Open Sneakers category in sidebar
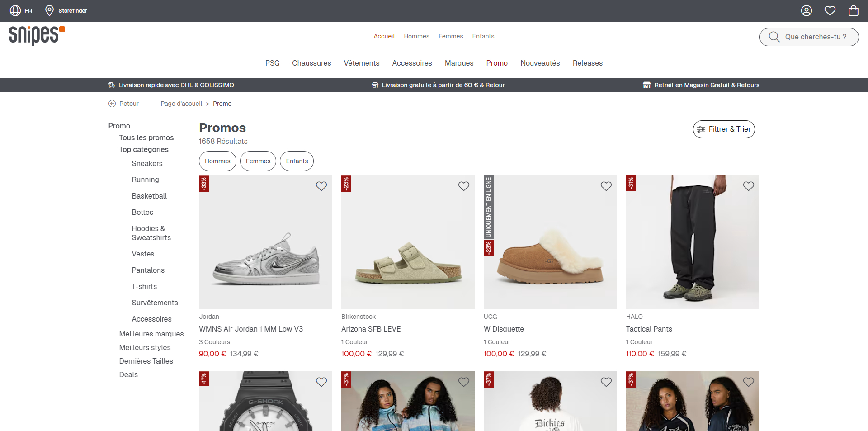Image resolution: width=868 pixels, height=431 pixels. tap(147, 163)
